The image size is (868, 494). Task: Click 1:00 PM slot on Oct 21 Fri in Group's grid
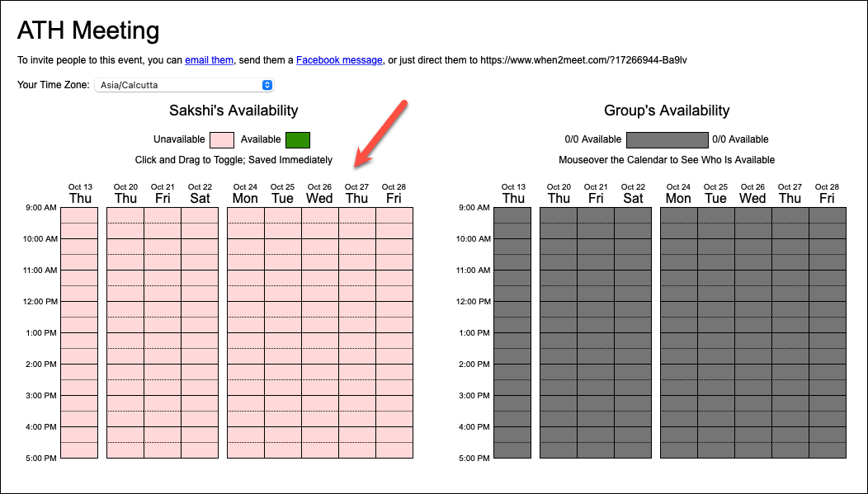tap(596, 341)
